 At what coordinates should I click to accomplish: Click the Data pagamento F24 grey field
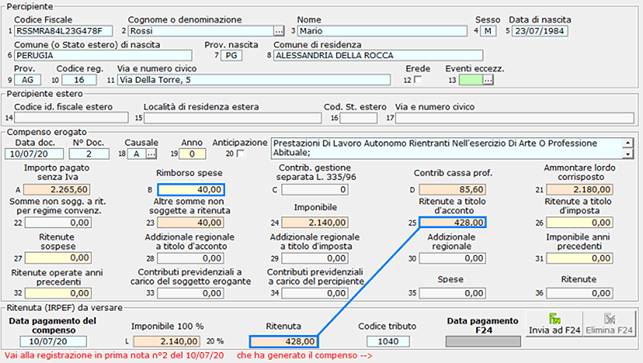coord(483,341)
